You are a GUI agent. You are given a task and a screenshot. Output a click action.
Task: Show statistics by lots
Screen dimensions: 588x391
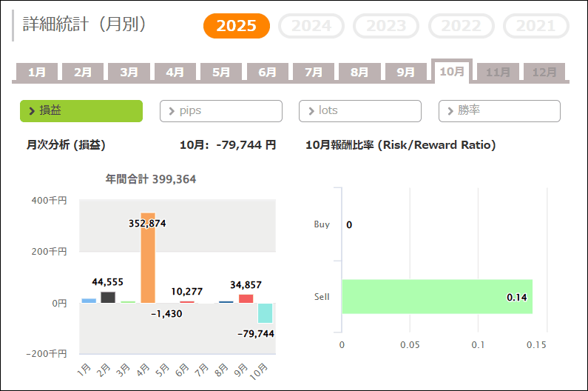[x=360, y=111]
